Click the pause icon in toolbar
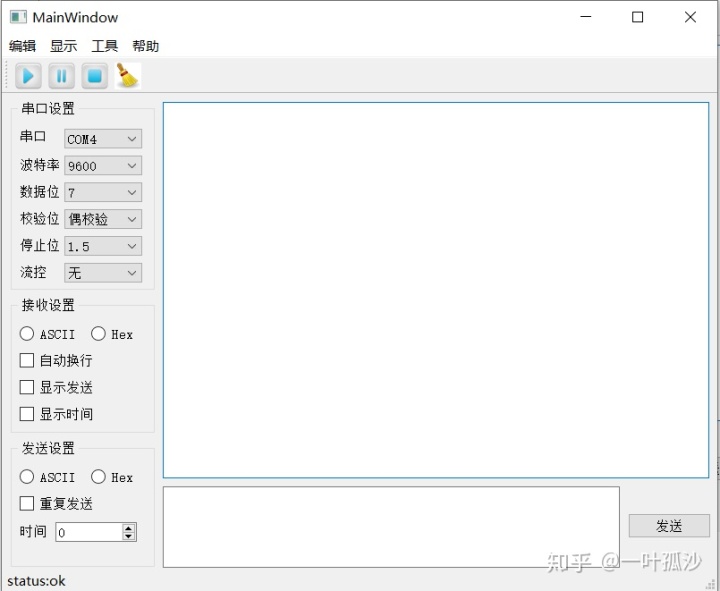Screen dimensions: 720x591 tap(62, 76)
